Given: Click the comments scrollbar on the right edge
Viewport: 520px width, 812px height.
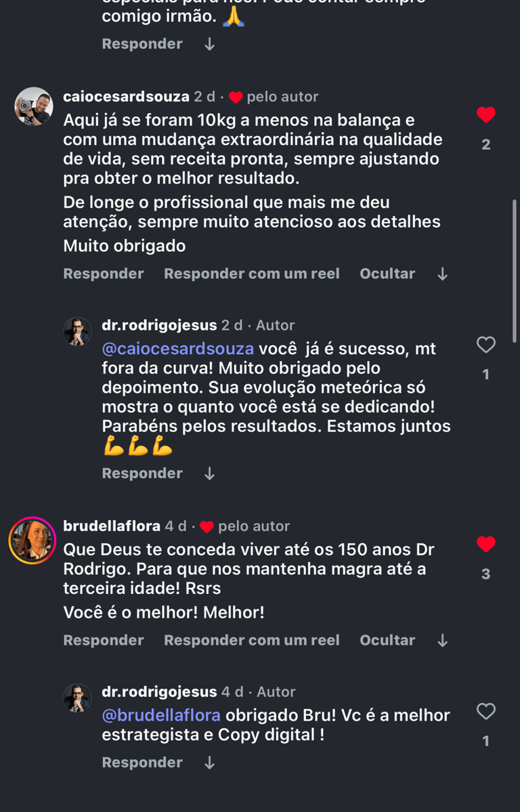Looking at the screenshot, I should click(x=515, y=270).
